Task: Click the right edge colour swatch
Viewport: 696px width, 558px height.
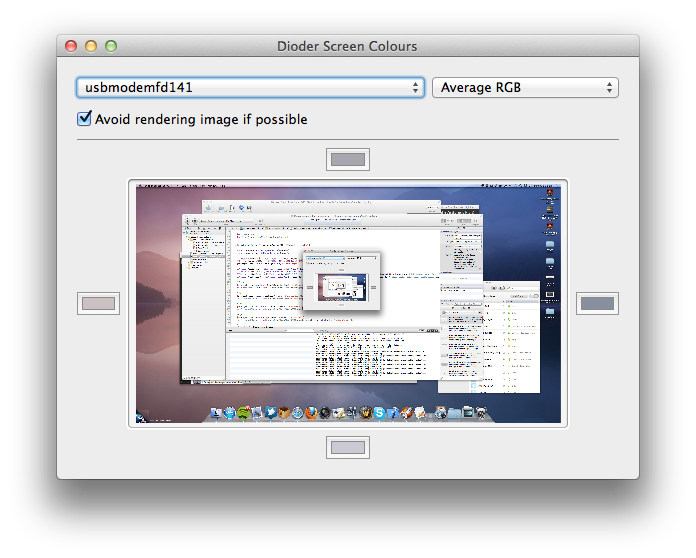Action: coord(597,303)
